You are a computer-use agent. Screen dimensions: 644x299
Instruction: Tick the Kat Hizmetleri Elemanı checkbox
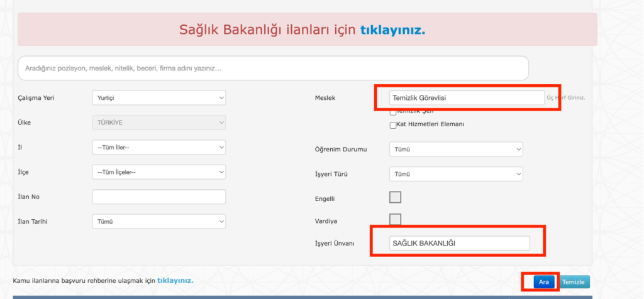point(393,125)
